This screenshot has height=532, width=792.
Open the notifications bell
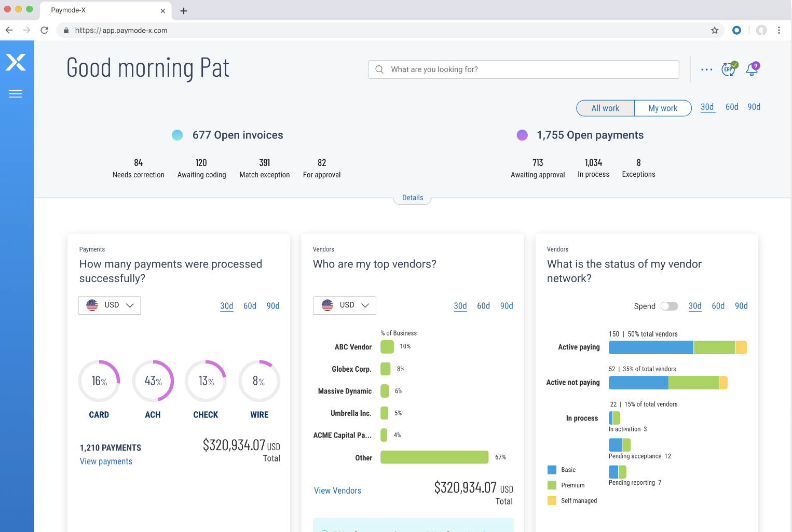(752, 69)
